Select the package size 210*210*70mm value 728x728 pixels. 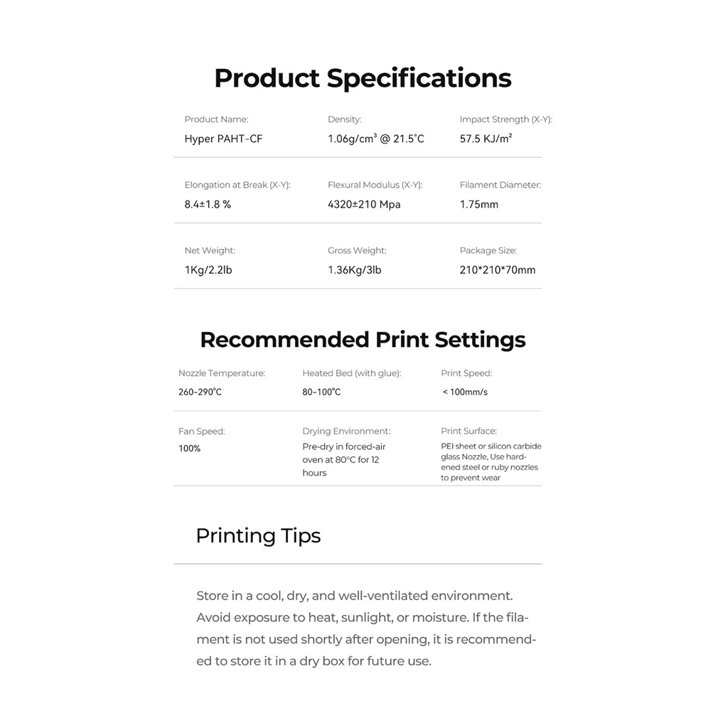(497, 269)
